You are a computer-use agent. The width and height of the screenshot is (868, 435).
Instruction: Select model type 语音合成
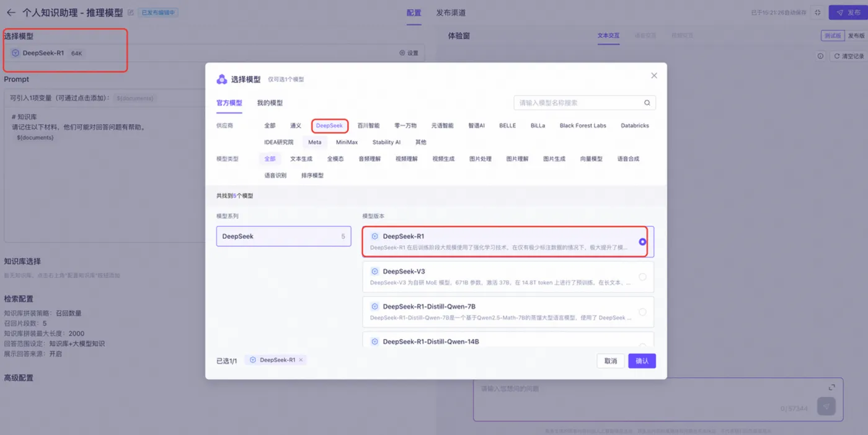[628, 159]
